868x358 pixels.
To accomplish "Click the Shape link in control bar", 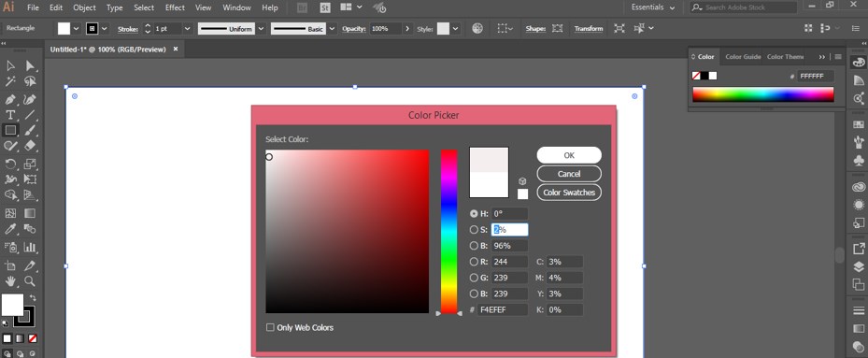I will pyautogui.click(x=535, y=29).
